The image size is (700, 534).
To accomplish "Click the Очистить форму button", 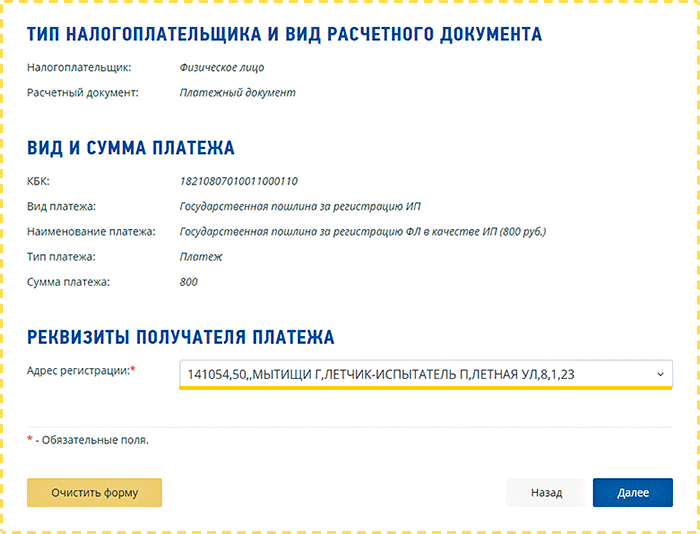I will [94, 492].
